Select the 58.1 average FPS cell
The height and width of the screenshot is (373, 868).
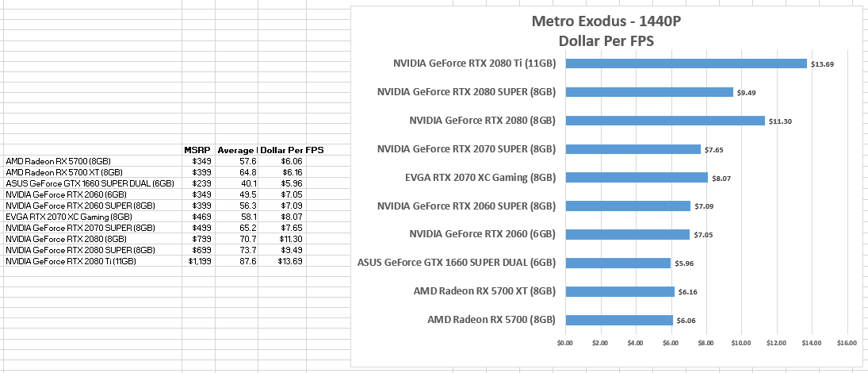point(237,217)
